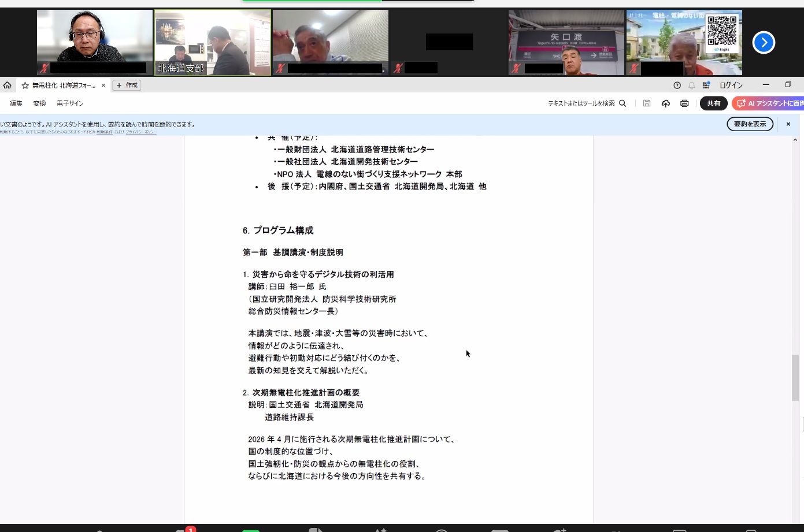Click the ログイン sign-in link
Screen dimensions: 804x532
click(731, 85)
